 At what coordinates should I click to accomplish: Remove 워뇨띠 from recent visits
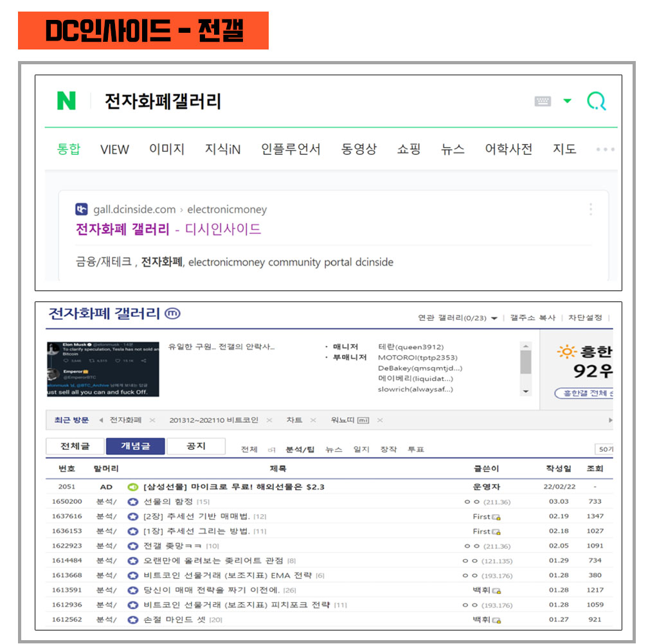pos(380,420)
